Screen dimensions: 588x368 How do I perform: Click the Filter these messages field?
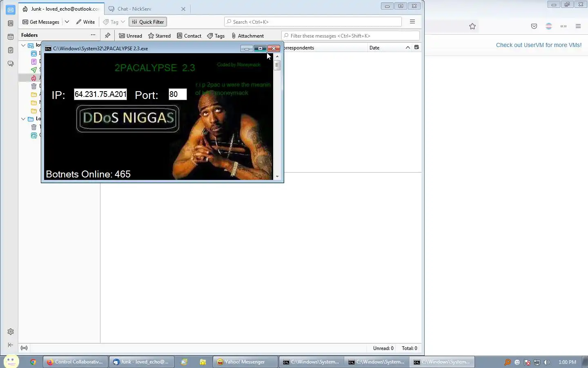pyautogui.click(x=350, y=36)
